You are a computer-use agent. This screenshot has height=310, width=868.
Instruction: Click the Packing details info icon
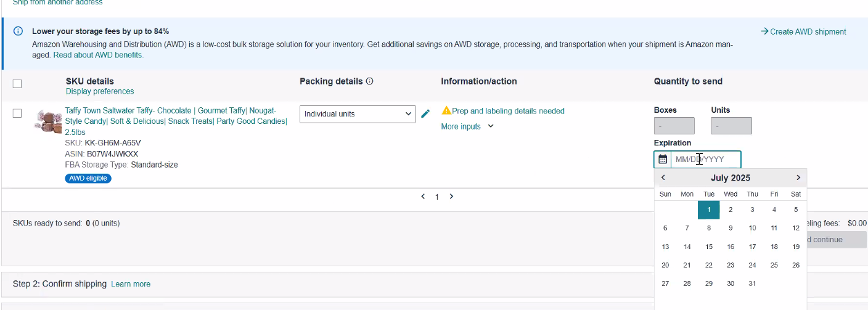[x=370, y=81]
